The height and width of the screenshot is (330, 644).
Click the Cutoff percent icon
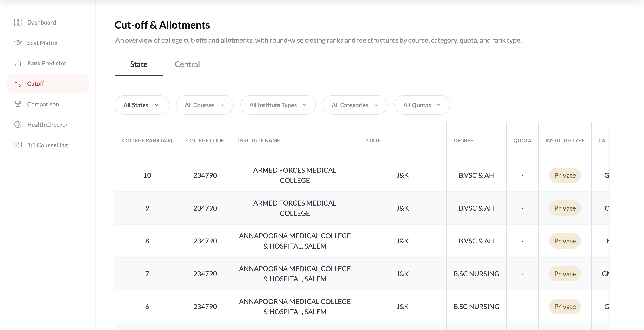[18, 84]
